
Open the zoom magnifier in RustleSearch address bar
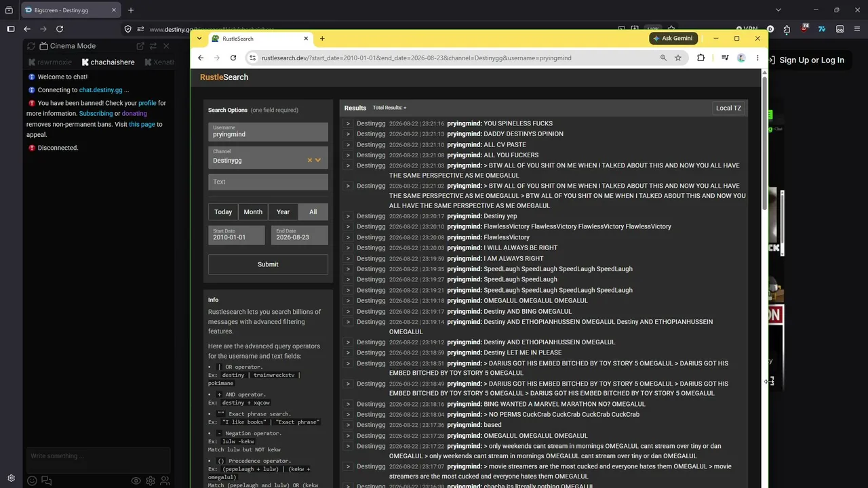tap(663, 58)
